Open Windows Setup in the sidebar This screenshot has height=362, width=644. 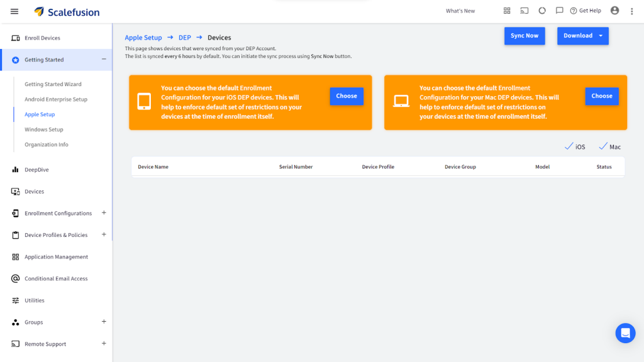tap(43, 129)
